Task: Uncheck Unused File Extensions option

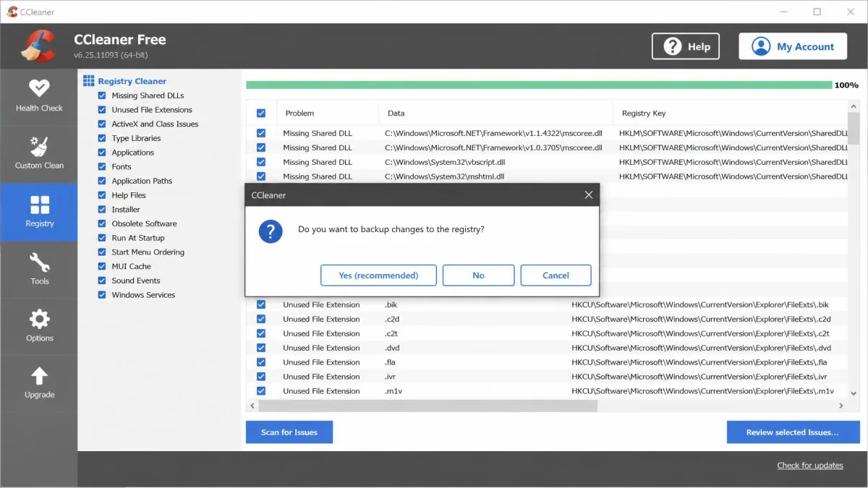Action: tap(102, 110)
